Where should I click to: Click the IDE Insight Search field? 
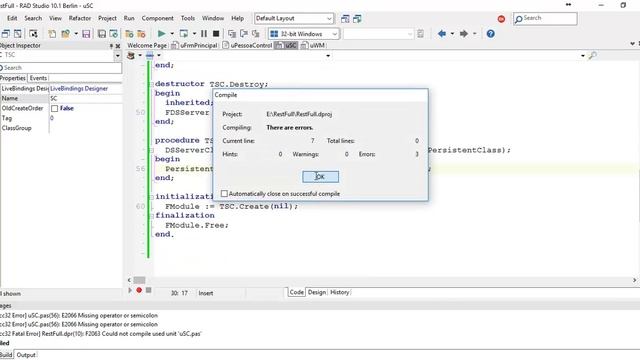pyautogui.click(x=545, y=18)
